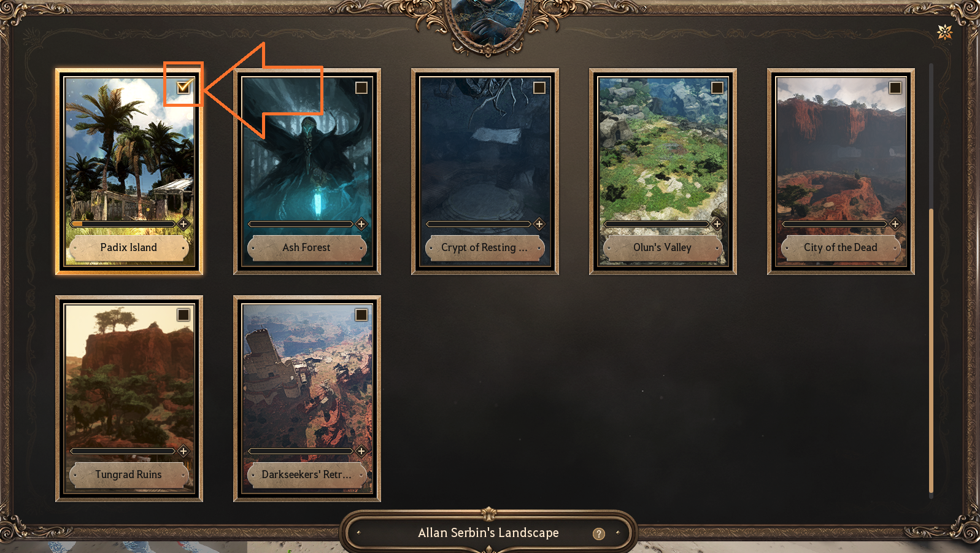Screen dimensions: 980x553
Task: Click the plus icon on Crypt of Resting card
Action: click(539, 224)
